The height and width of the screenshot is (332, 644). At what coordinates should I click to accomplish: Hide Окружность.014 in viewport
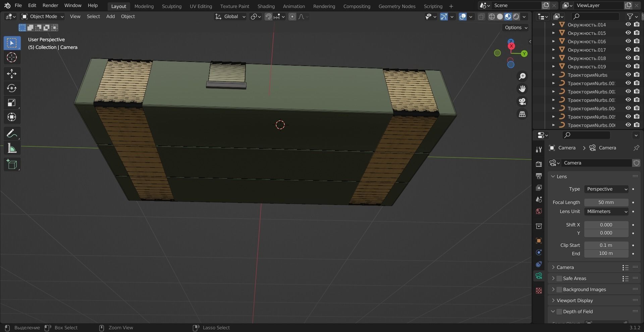coord(628,24)
